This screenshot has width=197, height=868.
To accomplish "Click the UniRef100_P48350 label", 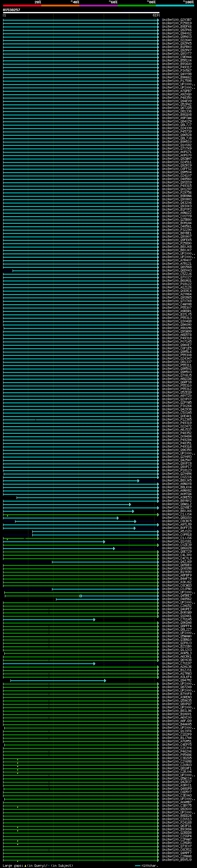I will coord(177,98).
